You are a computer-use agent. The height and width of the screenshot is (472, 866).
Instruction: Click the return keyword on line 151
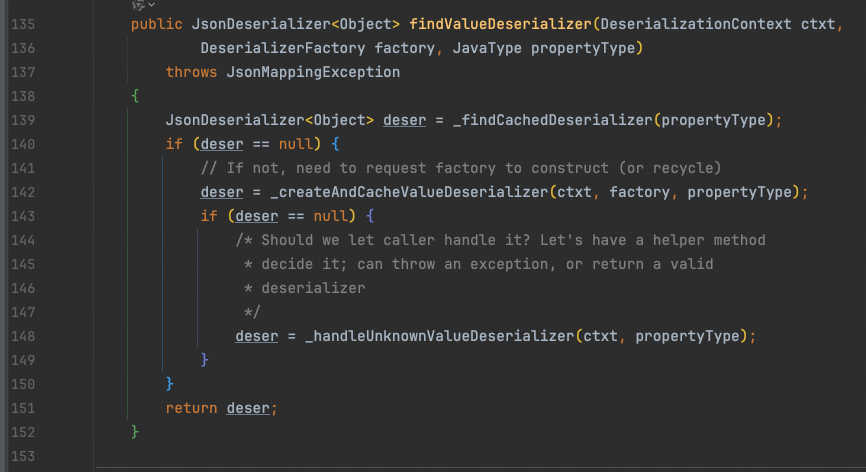pos(192,408)
